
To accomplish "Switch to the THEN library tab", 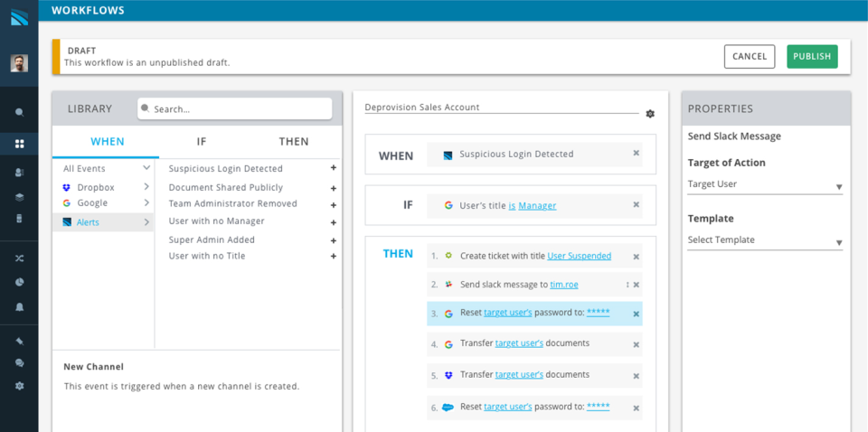I will click(293, 142).
